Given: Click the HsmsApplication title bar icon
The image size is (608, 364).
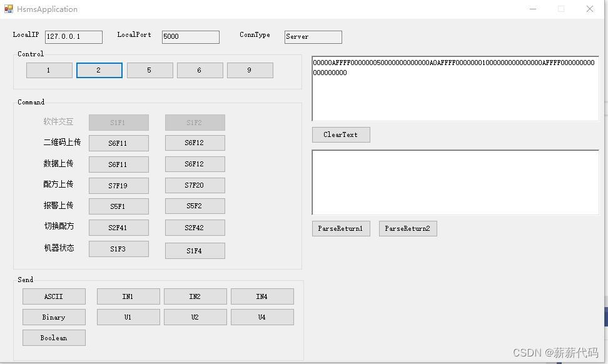Looking at the screenshot, I should point(9,9).
